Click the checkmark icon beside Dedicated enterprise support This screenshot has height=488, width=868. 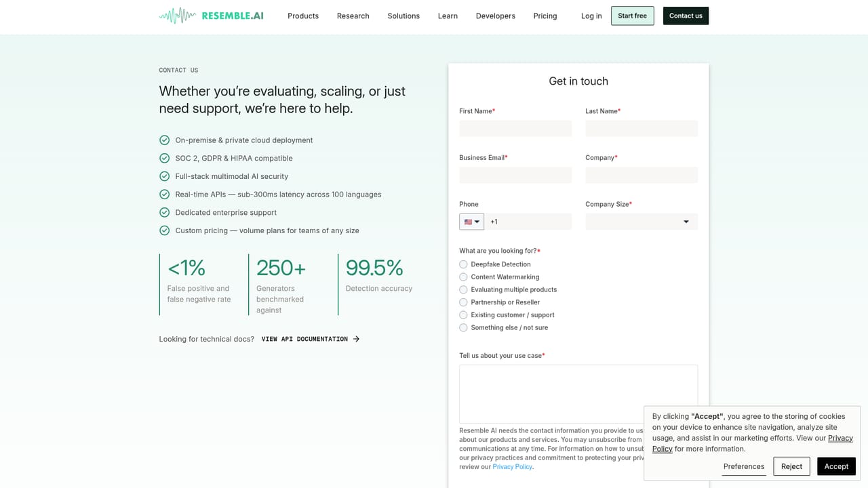[x=164, y=212]
